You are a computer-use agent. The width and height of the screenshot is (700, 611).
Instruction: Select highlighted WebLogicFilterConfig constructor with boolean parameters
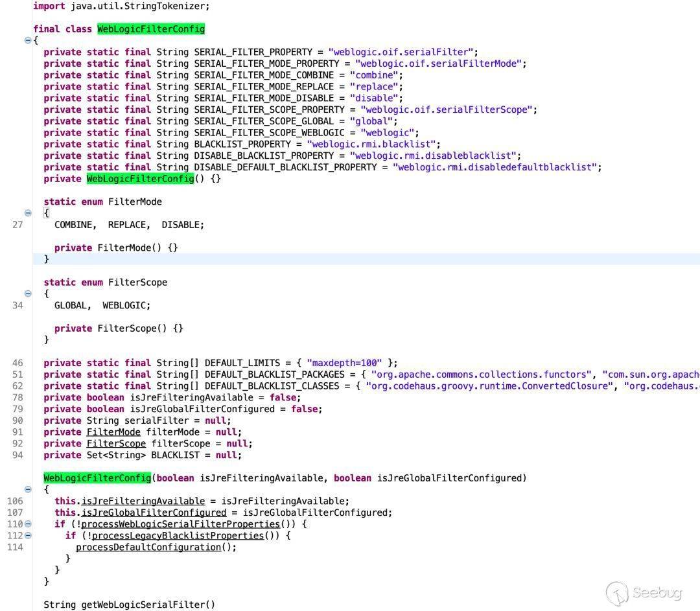97,478
